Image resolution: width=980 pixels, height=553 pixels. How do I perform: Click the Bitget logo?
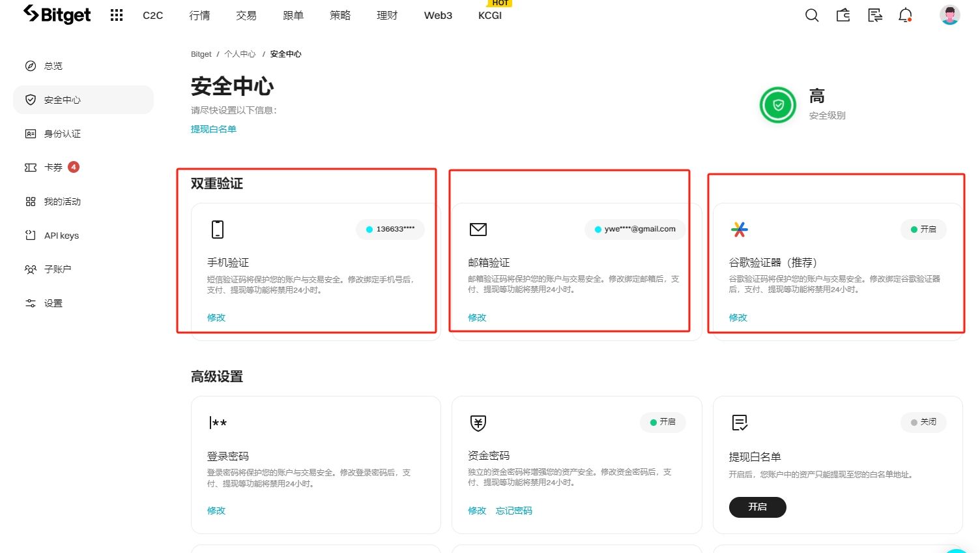pos(57,14)
